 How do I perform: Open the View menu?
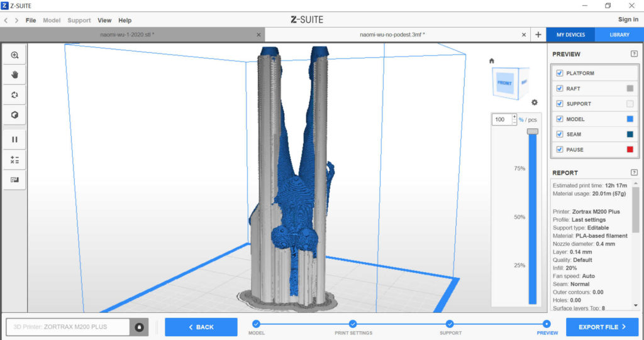coord(104,20)
